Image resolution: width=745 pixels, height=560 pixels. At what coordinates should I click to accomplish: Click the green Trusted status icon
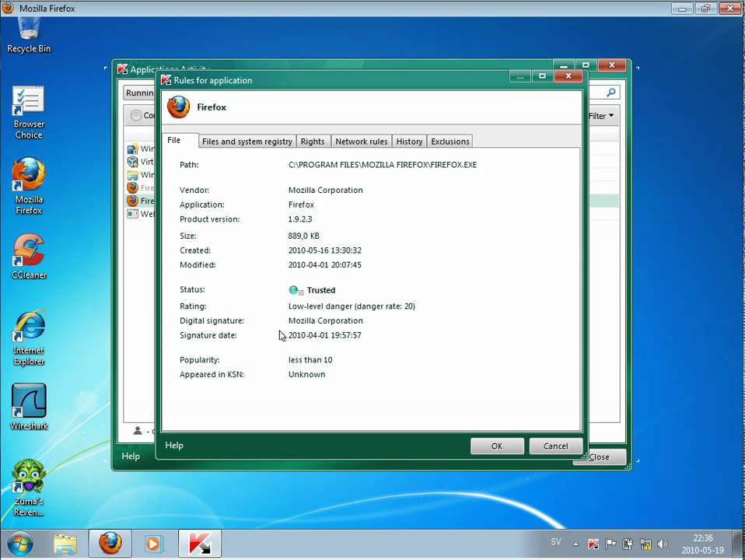(x=294, y=290)
